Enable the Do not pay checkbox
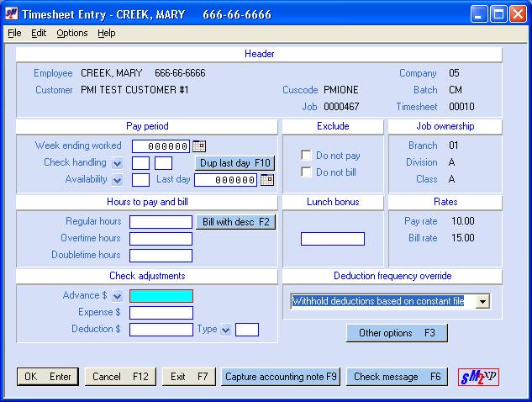The image size is (532, 402). (x=307, y=156)
